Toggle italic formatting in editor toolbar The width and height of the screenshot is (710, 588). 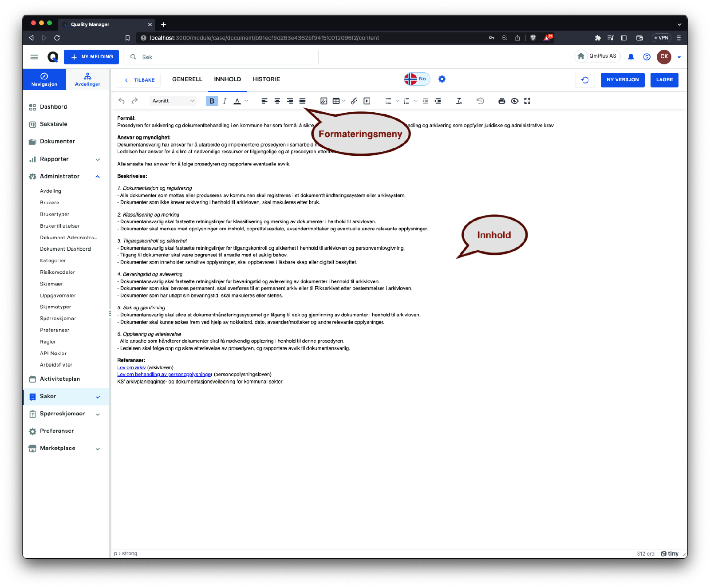click(x=225, y=101)
